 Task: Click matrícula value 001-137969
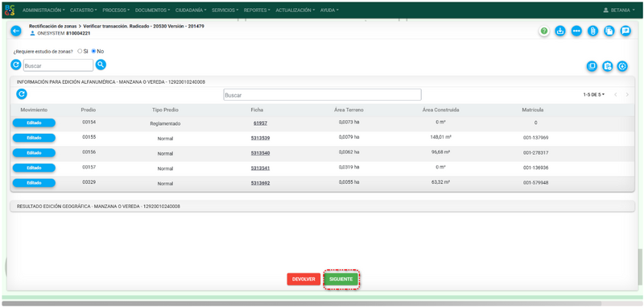tap(535, 138)
